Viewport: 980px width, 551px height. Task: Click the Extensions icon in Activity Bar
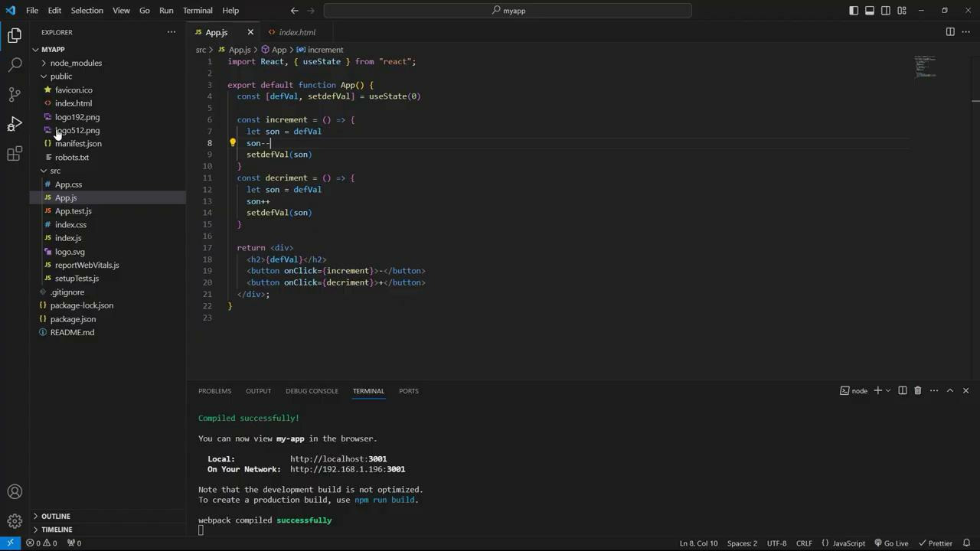click(15, 153)
